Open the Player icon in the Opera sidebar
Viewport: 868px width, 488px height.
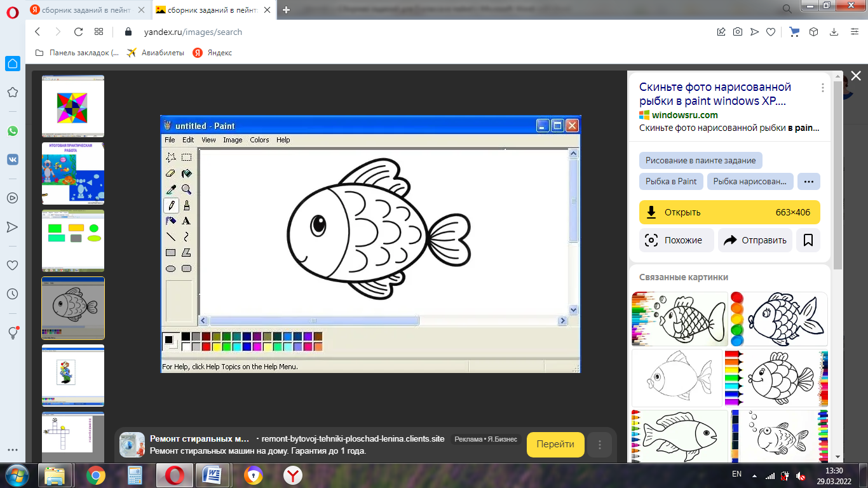[x=13, y=198]
